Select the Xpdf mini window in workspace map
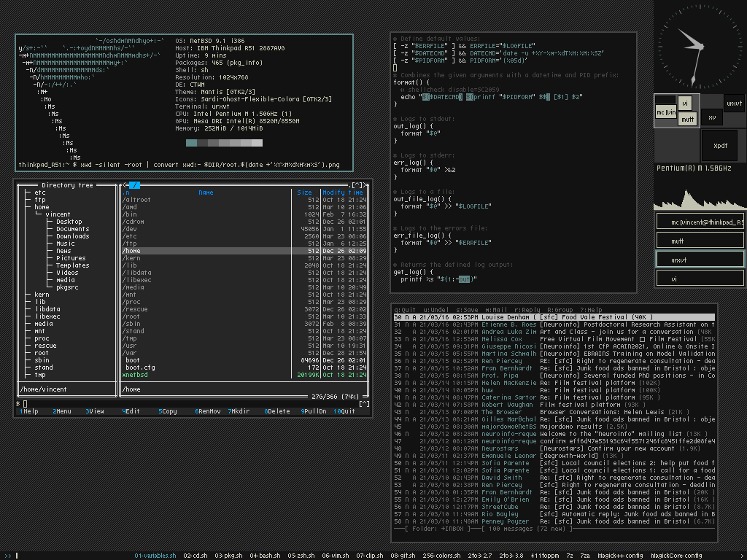The image size is (747, 560). pos(720,146)
